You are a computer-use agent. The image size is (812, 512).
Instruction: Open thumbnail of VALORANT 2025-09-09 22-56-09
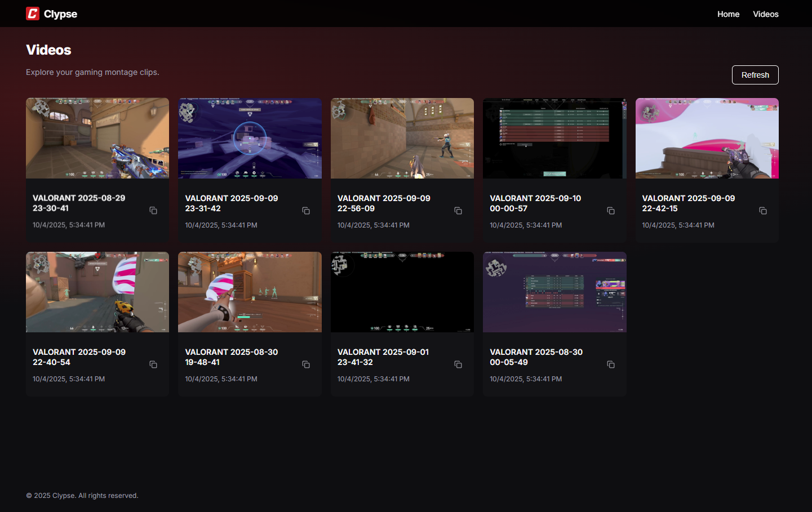click(x=402, y=138)
